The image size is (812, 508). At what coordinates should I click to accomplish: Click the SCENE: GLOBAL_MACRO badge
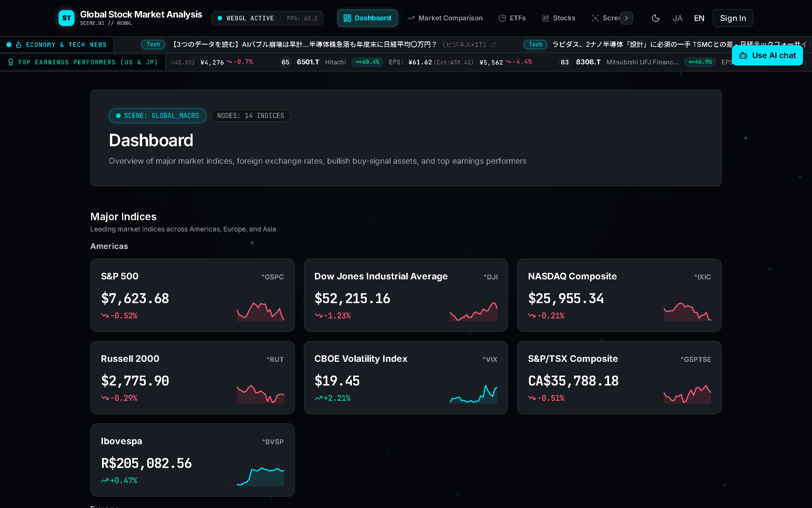(157, 116)
